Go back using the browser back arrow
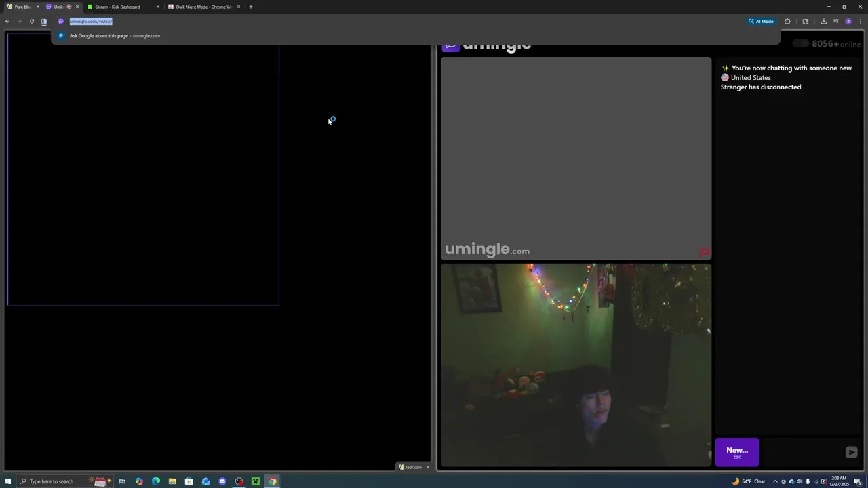The width and height of the screenshot is (868, 488). coord(7,21)
